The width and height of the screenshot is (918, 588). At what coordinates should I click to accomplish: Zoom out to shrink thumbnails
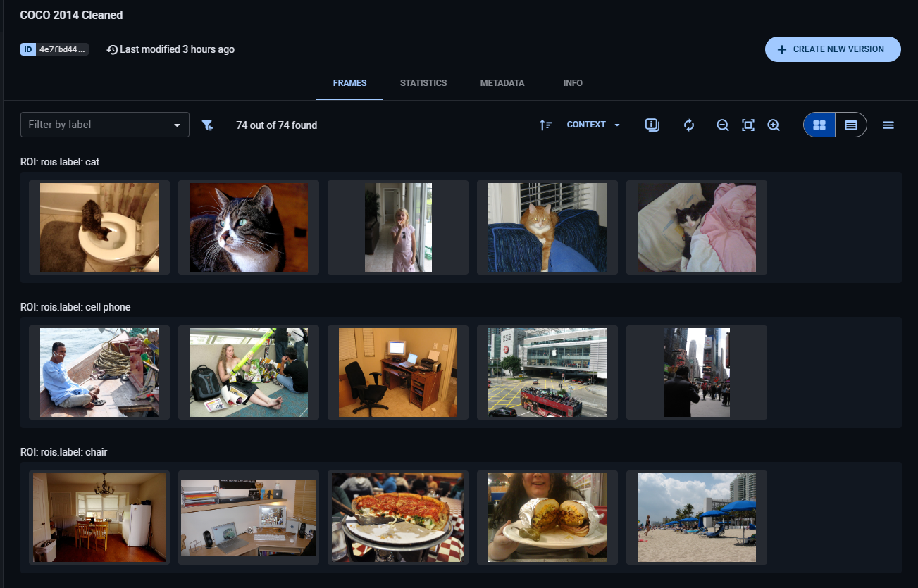click(x=722, y=125)
